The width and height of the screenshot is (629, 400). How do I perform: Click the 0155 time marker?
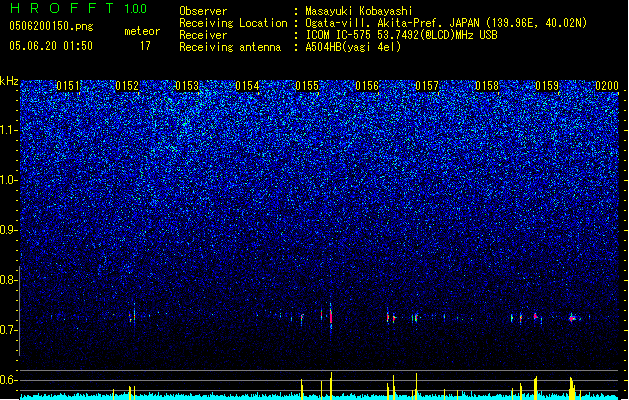[307, 86]
